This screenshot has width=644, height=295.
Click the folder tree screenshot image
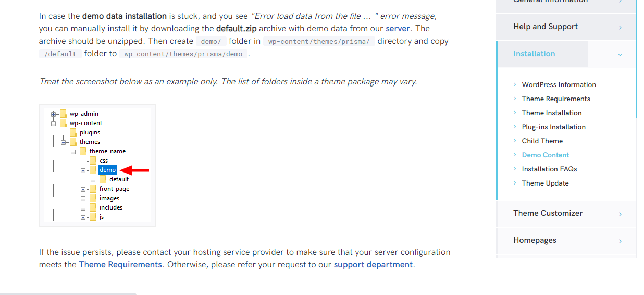point(97,165)
